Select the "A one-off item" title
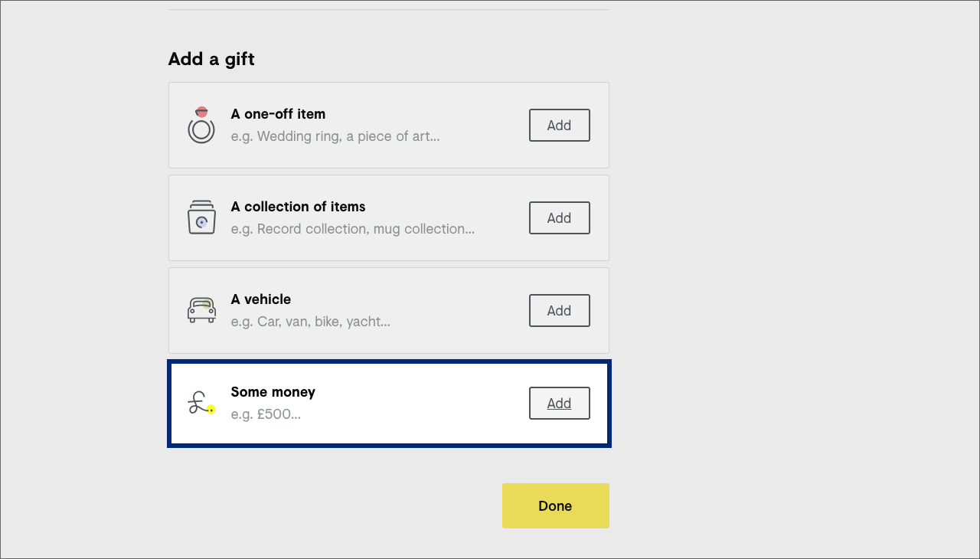This screenshot has height=559, width=980. (x=278, y=114)
